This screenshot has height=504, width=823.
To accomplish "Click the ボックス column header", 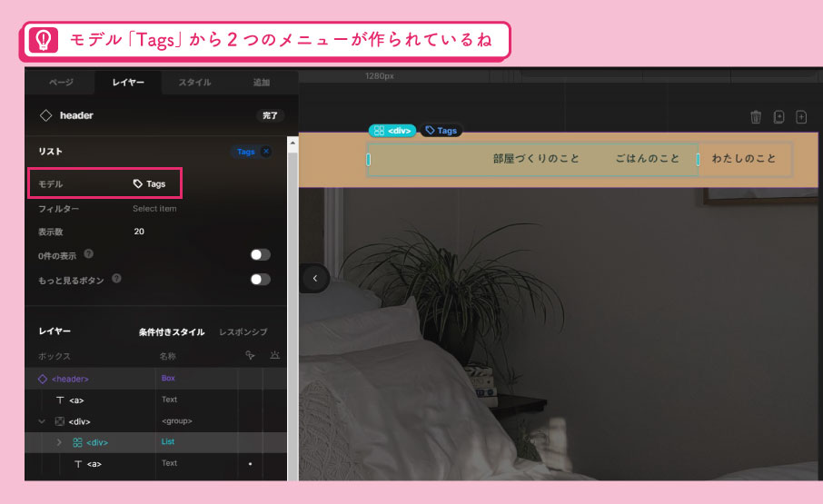I will click(55, 356).
